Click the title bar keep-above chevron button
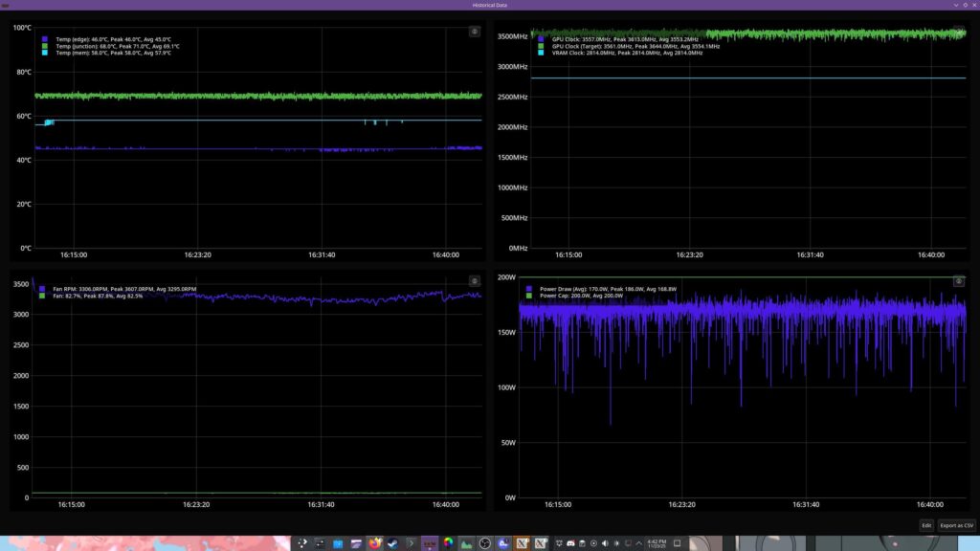 [x=956, y=5]
